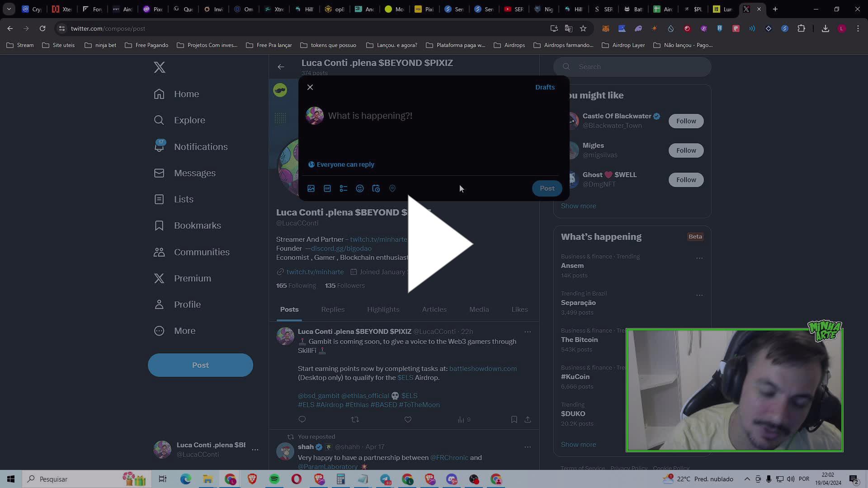
Task: Open Notifications from the left sidebar
Action: (201, 146)
